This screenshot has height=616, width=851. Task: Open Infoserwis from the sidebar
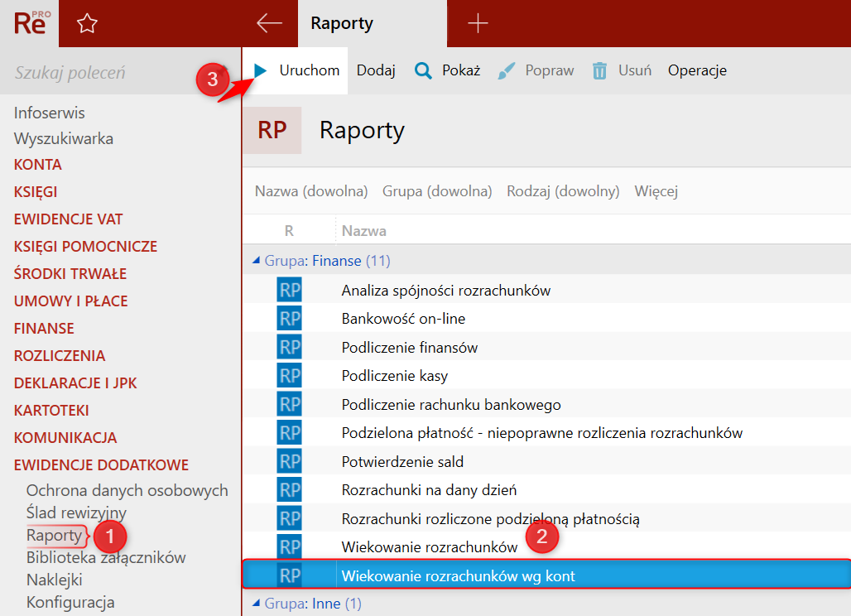[50, 113]
